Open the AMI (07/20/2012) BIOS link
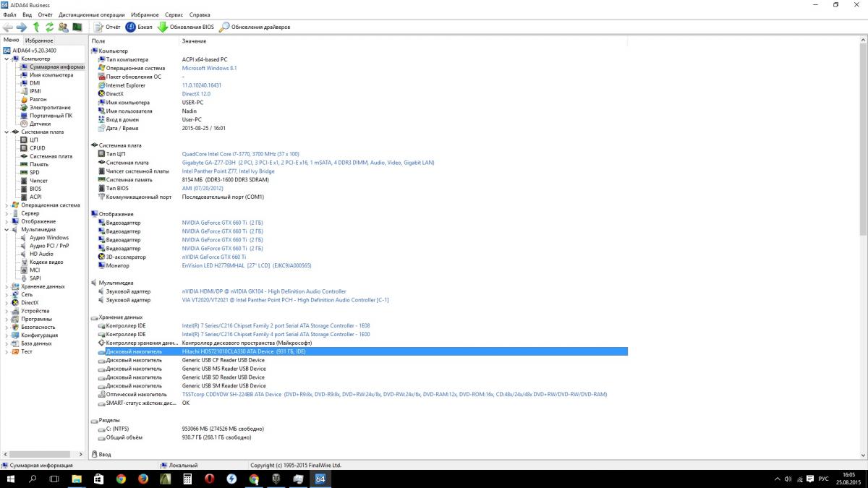Image resolution: width=868 pixels, height=488 pixels. [203, 188]
